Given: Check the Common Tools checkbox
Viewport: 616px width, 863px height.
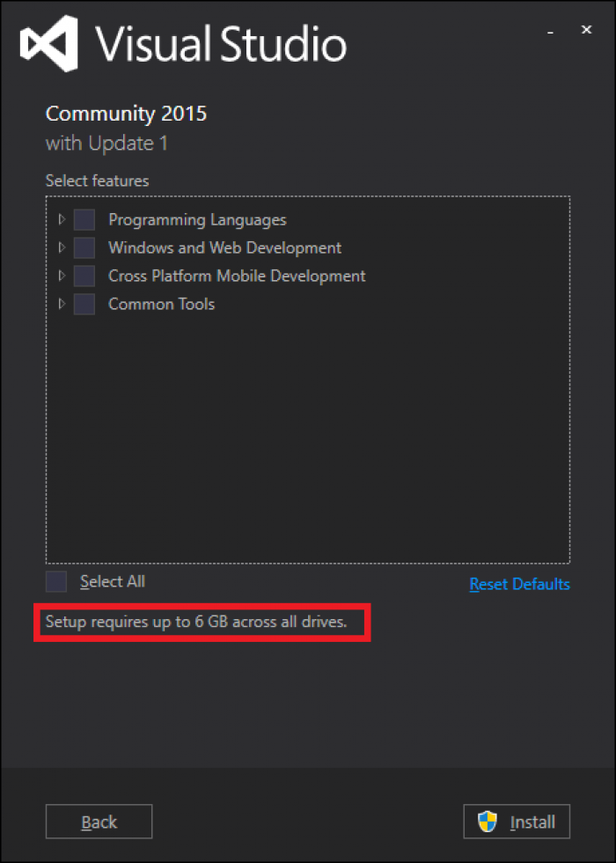Looking at the screenshot, I should [x=84, y=304].
